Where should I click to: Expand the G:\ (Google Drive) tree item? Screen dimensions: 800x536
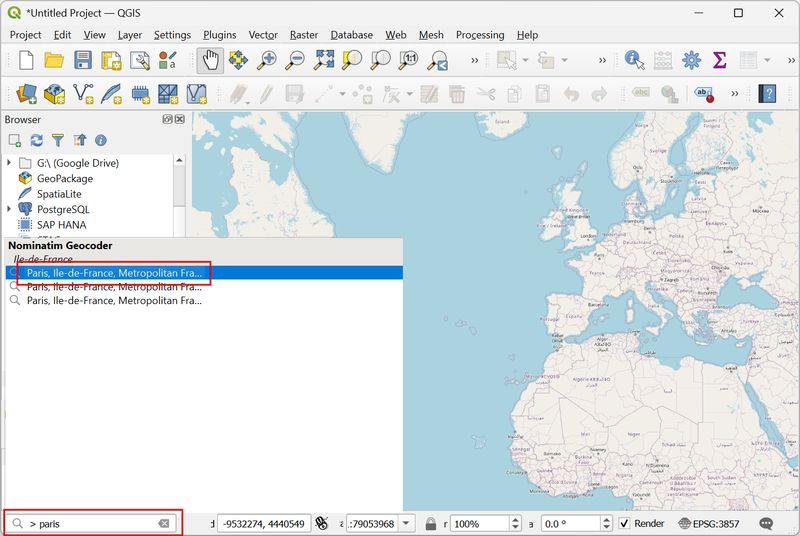(10, 163)
